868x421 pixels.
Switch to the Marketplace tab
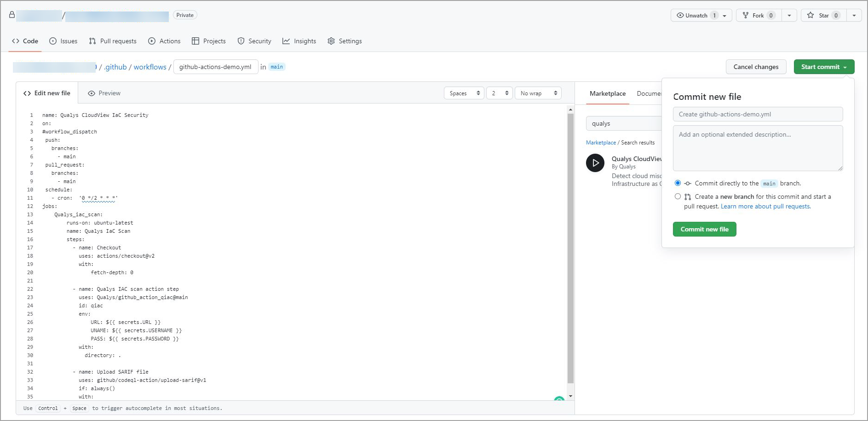pos(607,93)
